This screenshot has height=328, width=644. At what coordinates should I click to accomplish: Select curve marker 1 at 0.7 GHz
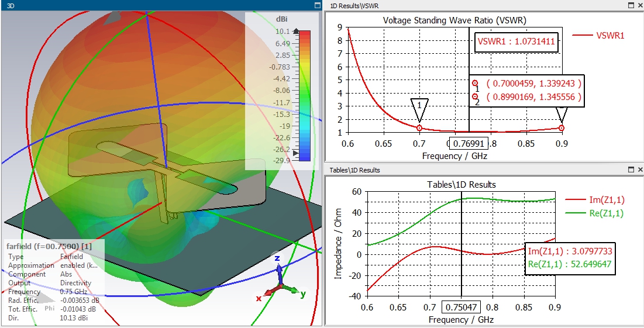click(419, 128)
